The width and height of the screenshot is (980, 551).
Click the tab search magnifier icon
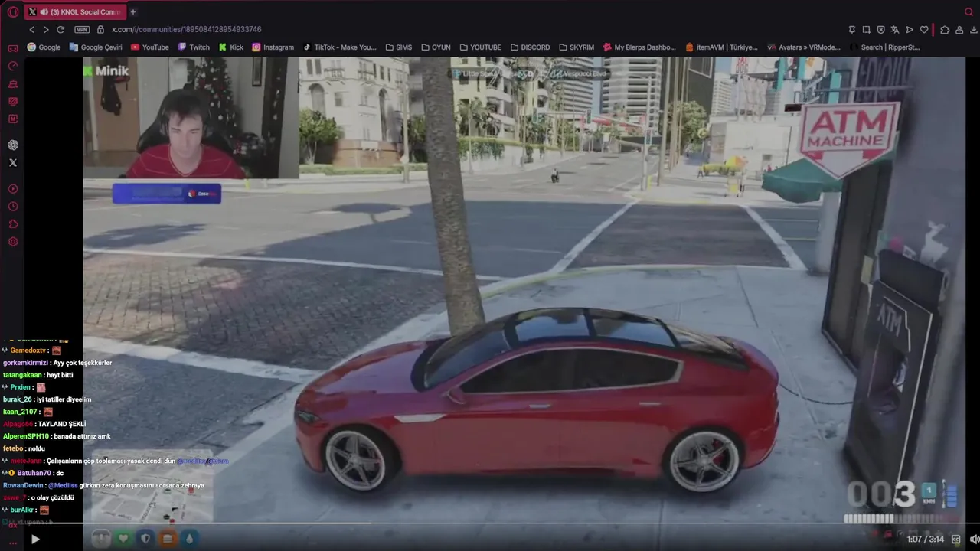[x=969, y=11]
